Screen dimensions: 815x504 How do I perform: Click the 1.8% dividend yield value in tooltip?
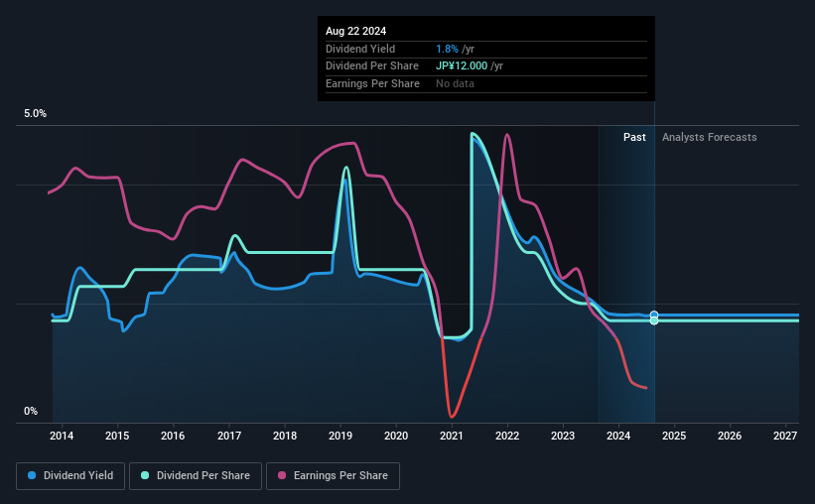click(x=447, y=49)
